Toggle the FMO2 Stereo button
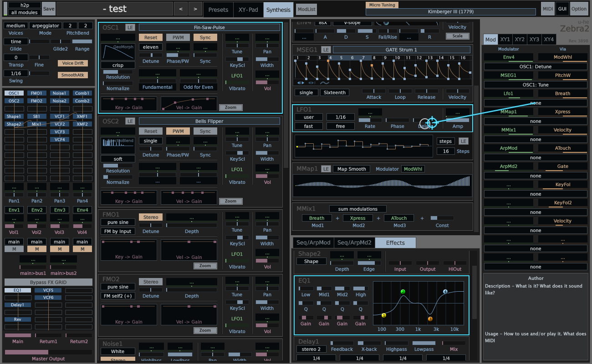This screenshot has height=364, width=592. [151, 282]
